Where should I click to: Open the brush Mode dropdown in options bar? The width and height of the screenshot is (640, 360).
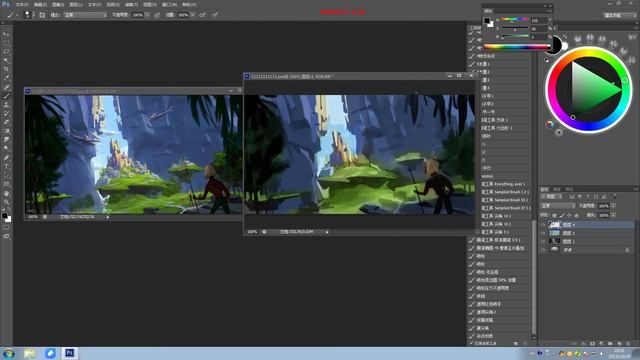coord(85,15)
